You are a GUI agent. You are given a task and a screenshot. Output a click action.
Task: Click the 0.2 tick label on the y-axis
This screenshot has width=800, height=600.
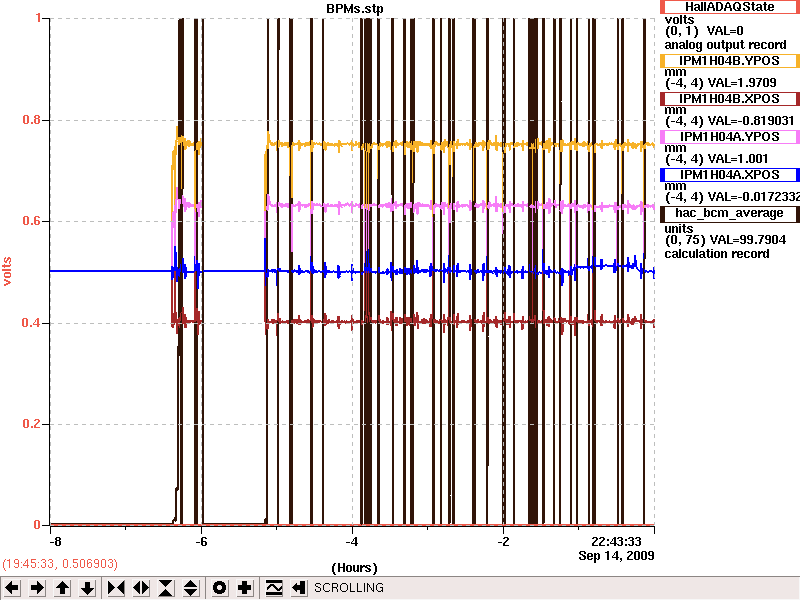[x=32, y=424]
